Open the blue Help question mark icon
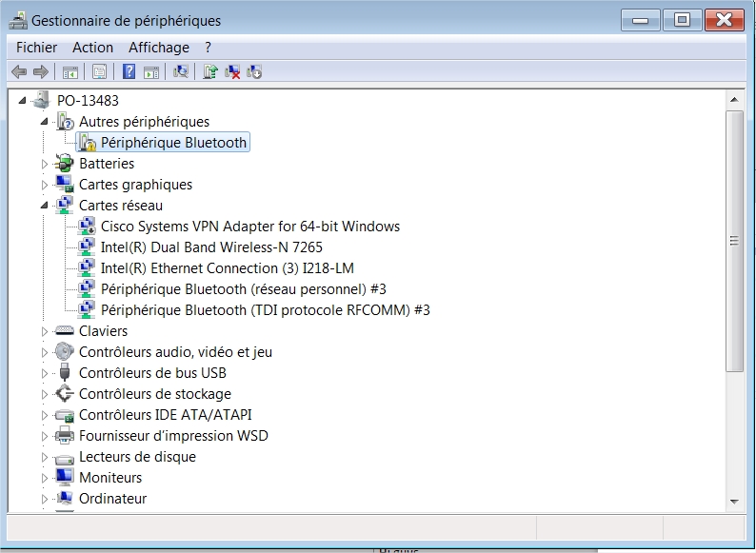This screenshot has width=756, height=553. [x=129, y=71]
